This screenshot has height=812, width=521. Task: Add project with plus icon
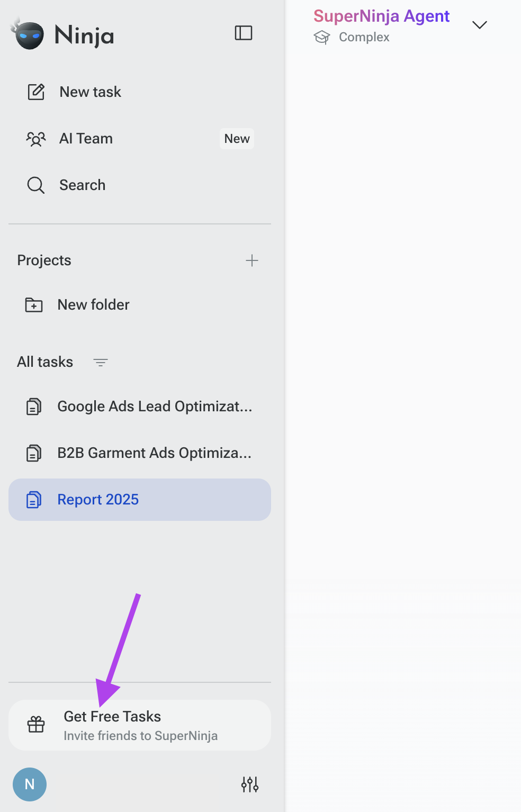coord(252,260)
